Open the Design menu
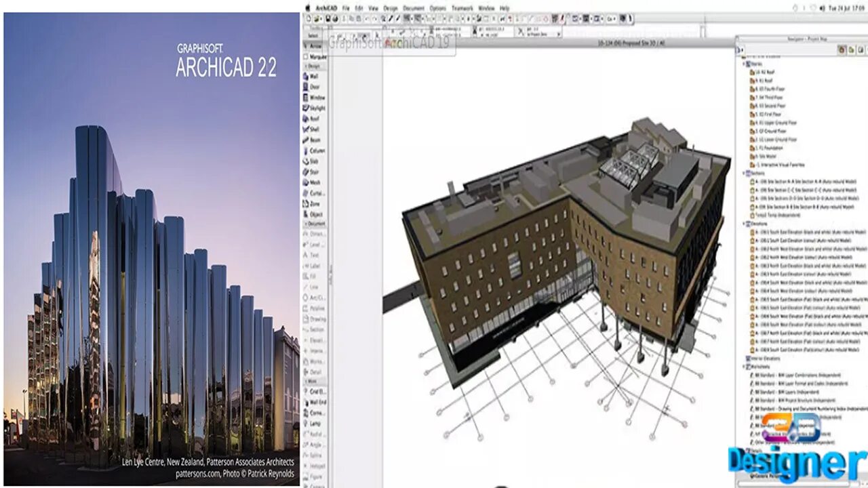This screenshot has width=868, height=488. [x=391, y=7]
